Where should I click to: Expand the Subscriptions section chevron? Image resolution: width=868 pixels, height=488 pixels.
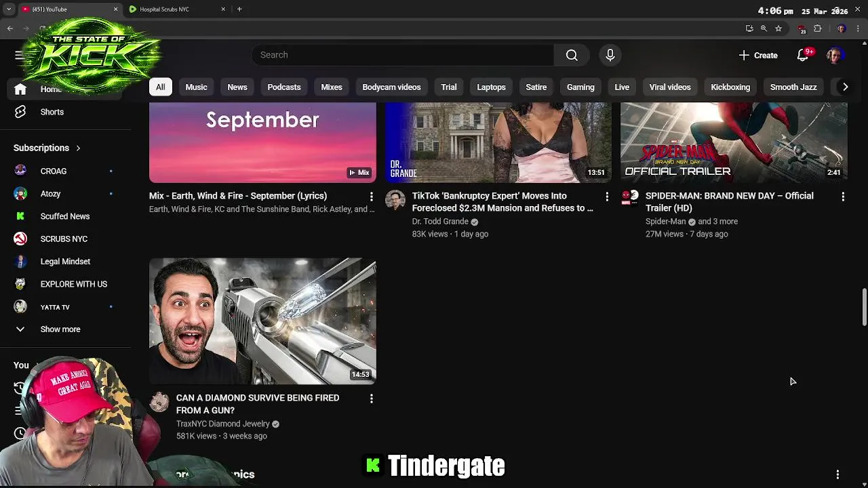point(78,148)
